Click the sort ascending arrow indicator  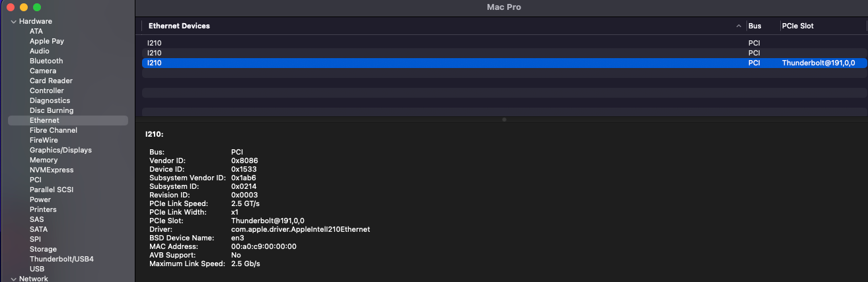(739, 26)
